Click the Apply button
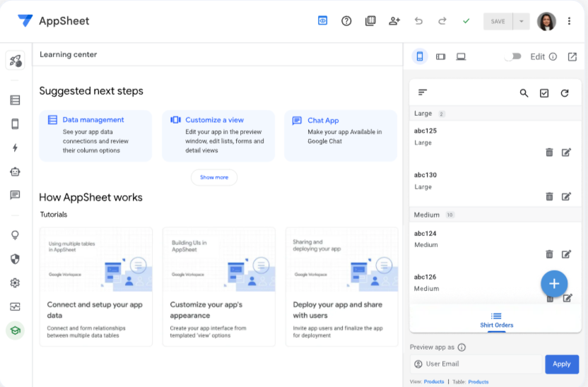This screenshot has height=387, width=588. [x=562, y=364]
